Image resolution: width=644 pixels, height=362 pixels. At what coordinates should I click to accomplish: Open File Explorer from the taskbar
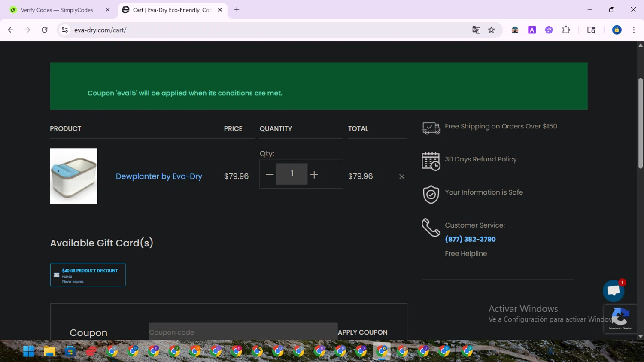[x=49, y=351]
